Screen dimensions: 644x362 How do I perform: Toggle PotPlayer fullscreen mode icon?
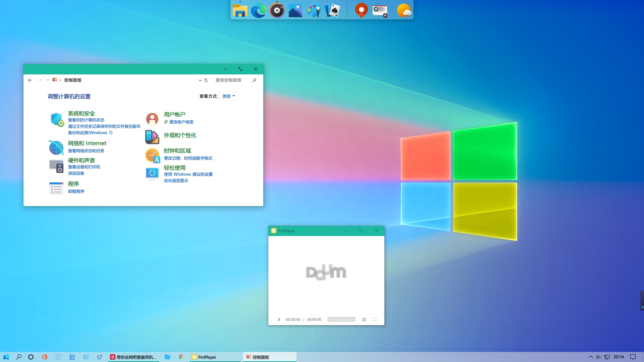point(375,319)
